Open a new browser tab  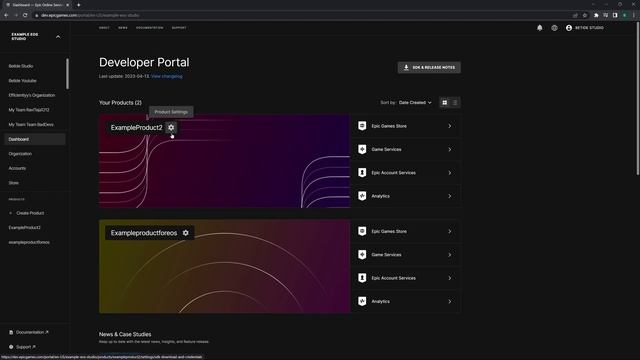[78, 5]
